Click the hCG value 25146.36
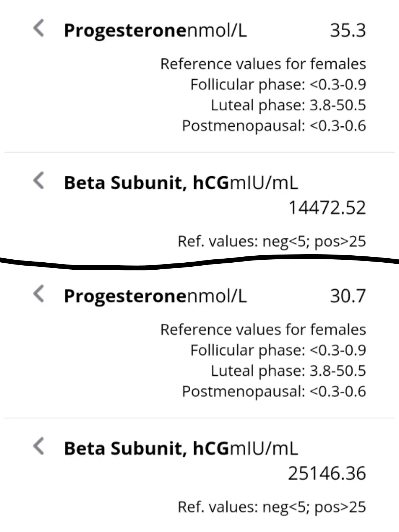The image size is (399, 532). point(327,473)
